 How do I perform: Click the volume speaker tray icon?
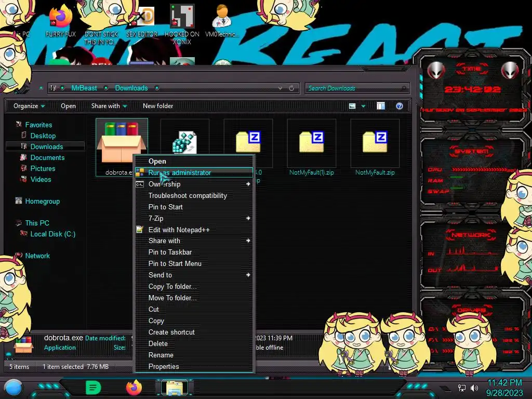[474, 388]
